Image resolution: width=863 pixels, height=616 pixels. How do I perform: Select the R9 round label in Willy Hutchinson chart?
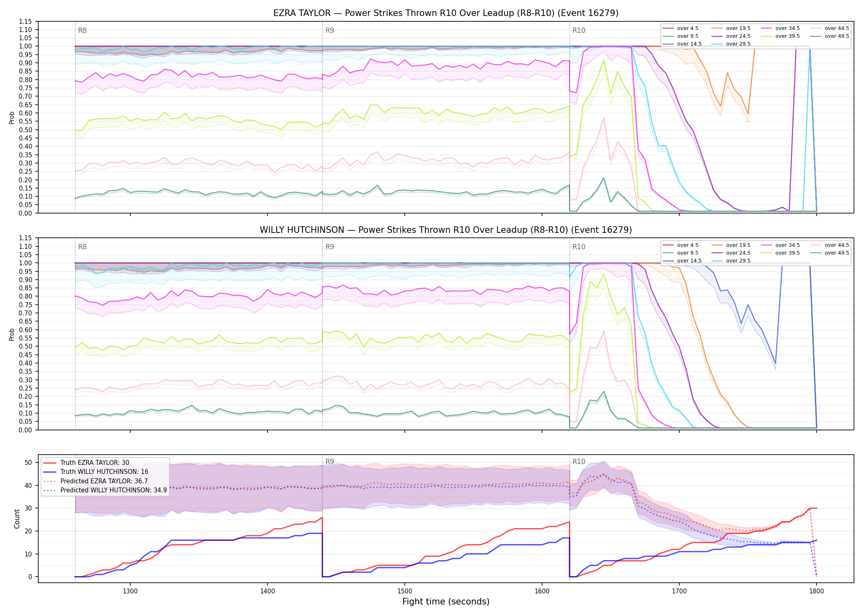[330, 247]
